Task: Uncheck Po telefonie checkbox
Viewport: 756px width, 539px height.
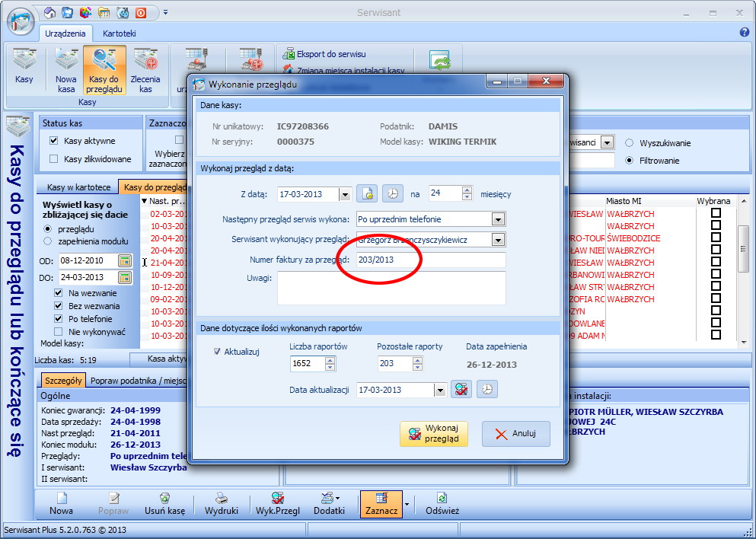Action: 59,319
